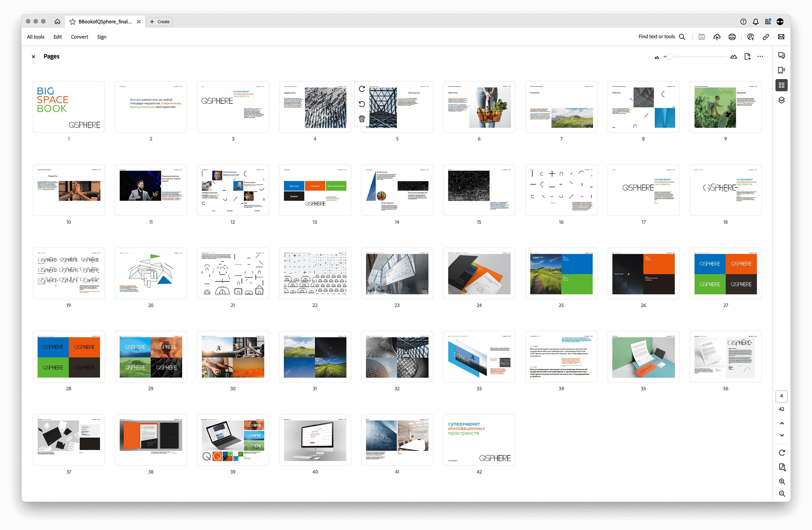Open the Edit menu

(x=58, y=37)
